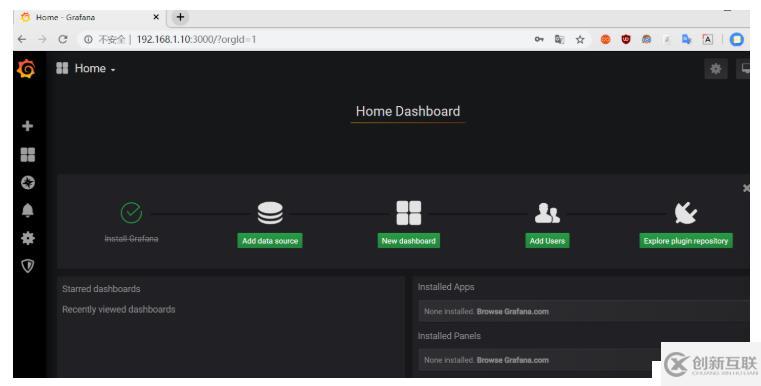The image size is (761, 386).
Task: Select the Home - Grafana browser tab
Action: click(x=90, y=17)
